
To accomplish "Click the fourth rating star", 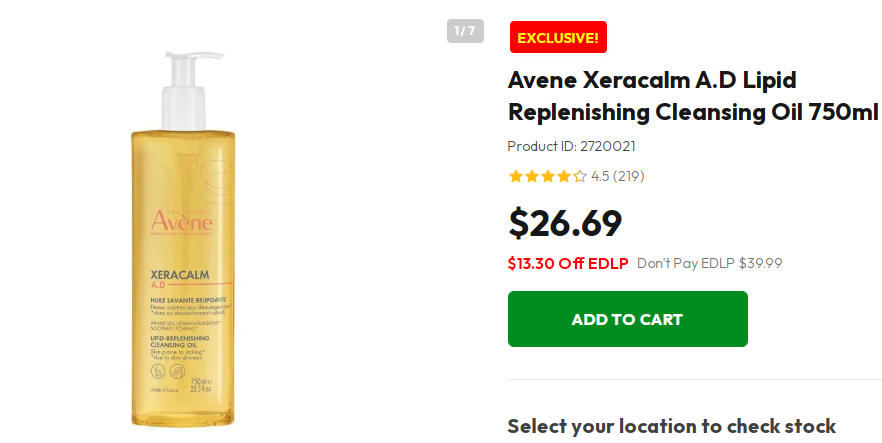I will (x=564, y=177).
